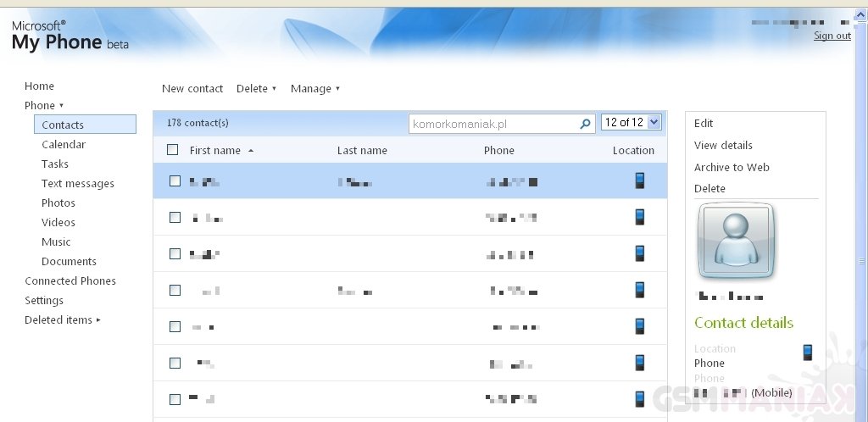Open the Manage dropdown menu
Screen dimensions: 868x422
click(315, 88)
